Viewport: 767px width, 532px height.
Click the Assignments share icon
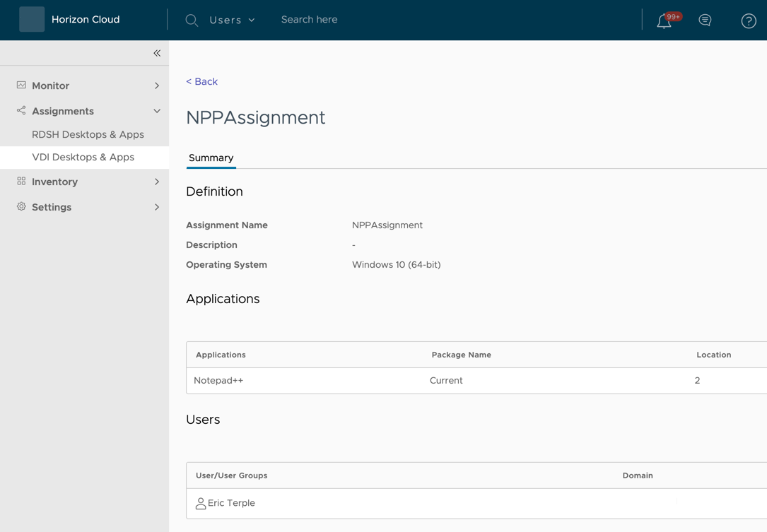pyautogui.click(x=21, y=111)
